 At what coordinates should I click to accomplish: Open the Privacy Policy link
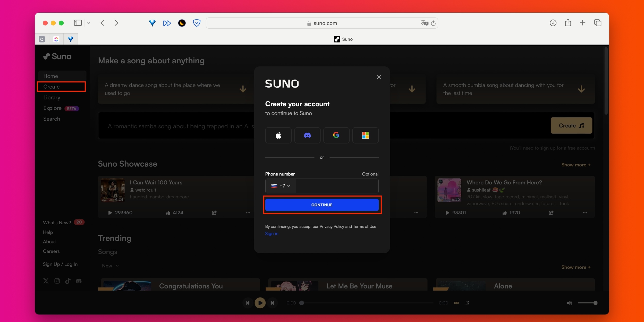click(x=332, y=226)
